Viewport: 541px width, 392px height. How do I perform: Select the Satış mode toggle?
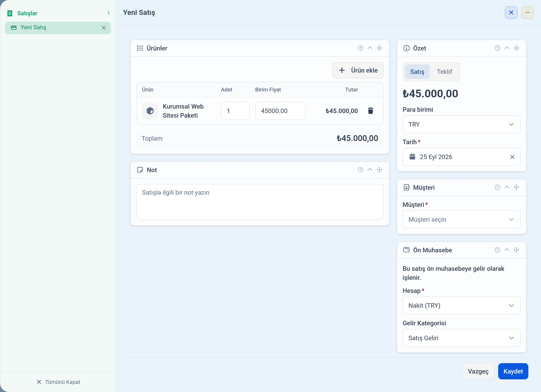[417, 72]
